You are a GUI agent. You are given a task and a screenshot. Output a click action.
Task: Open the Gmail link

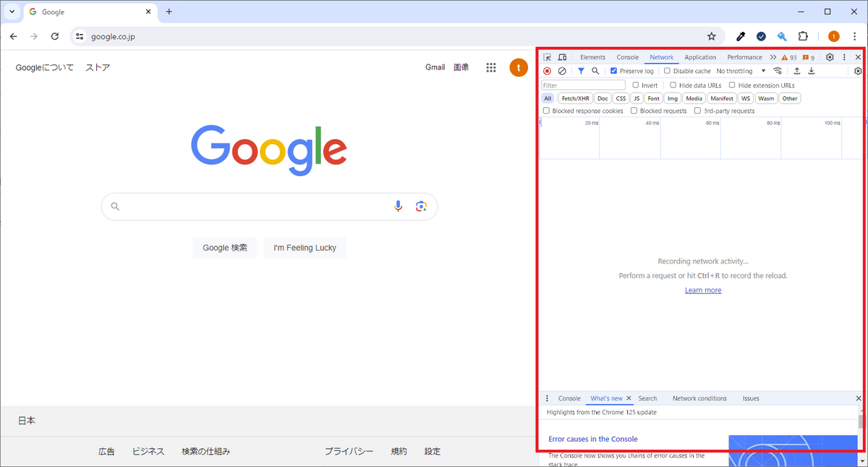point(435,67)
